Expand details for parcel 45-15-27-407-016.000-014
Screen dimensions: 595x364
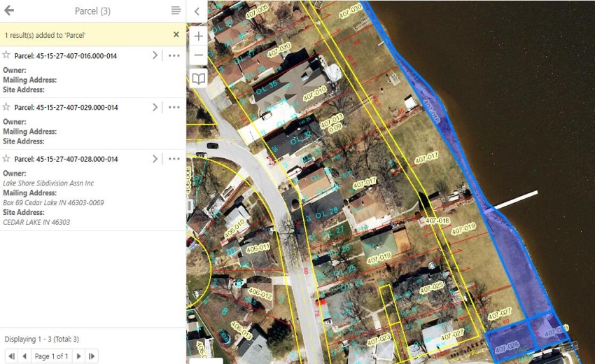pos(155,55)
